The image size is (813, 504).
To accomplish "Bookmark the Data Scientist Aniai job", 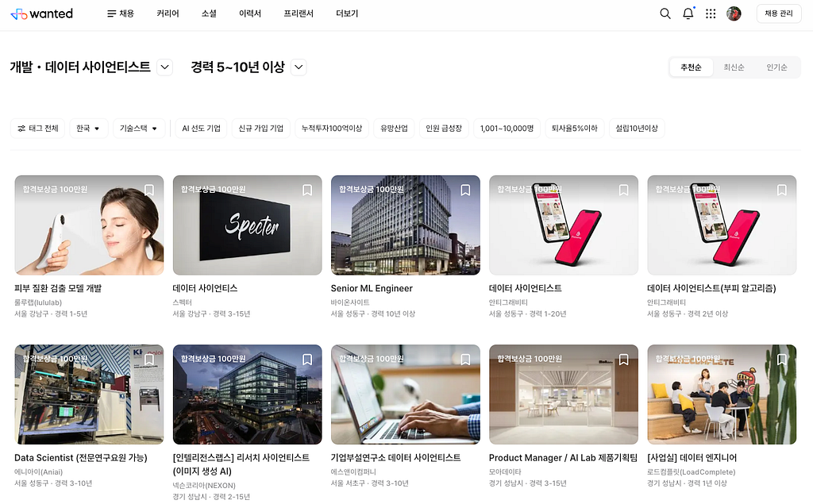I will (x=149, y=360).
